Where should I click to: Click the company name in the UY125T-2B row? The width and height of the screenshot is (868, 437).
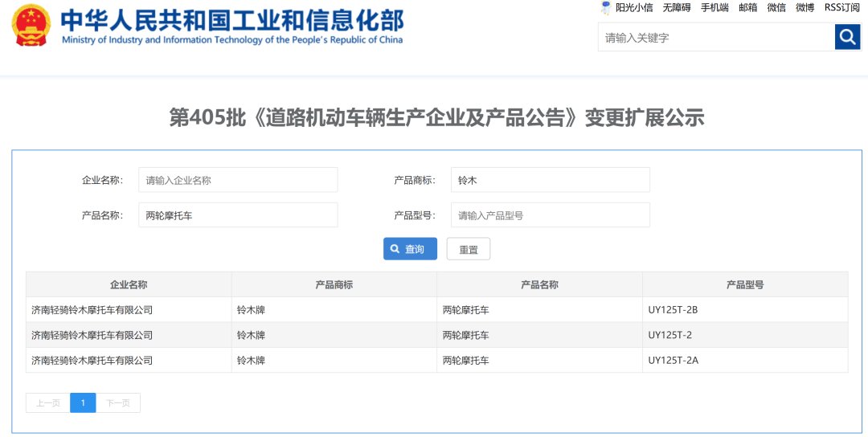point(92,310)
